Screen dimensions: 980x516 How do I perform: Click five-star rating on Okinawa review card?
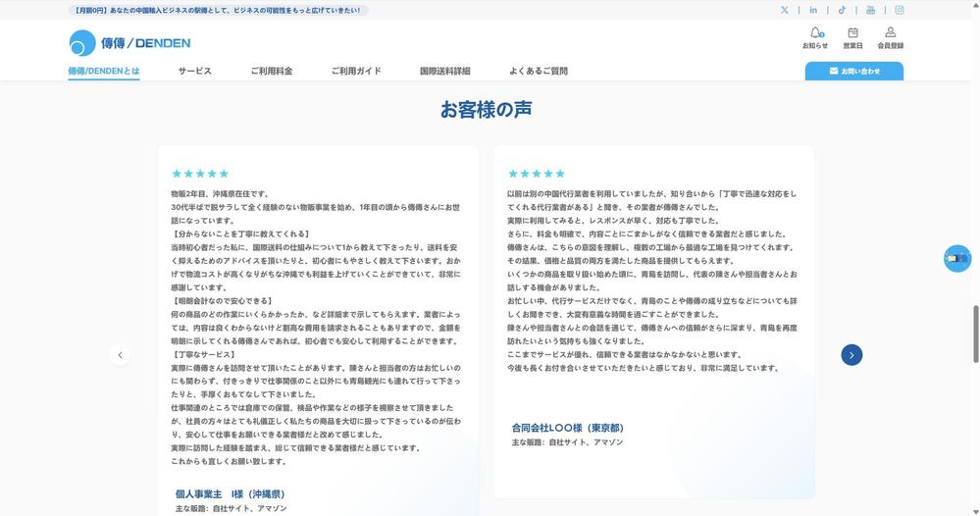[200, 174]
